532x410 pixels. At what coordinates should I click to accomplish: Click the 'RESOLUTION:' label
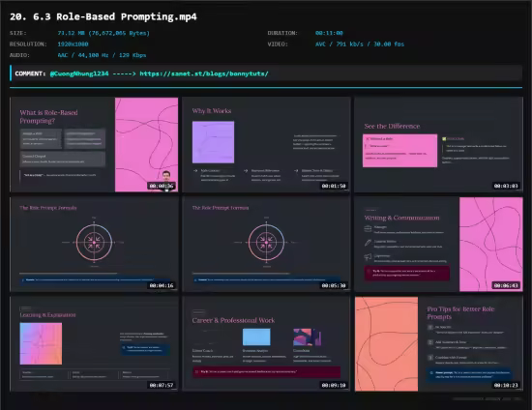click(x=28, y=44)
